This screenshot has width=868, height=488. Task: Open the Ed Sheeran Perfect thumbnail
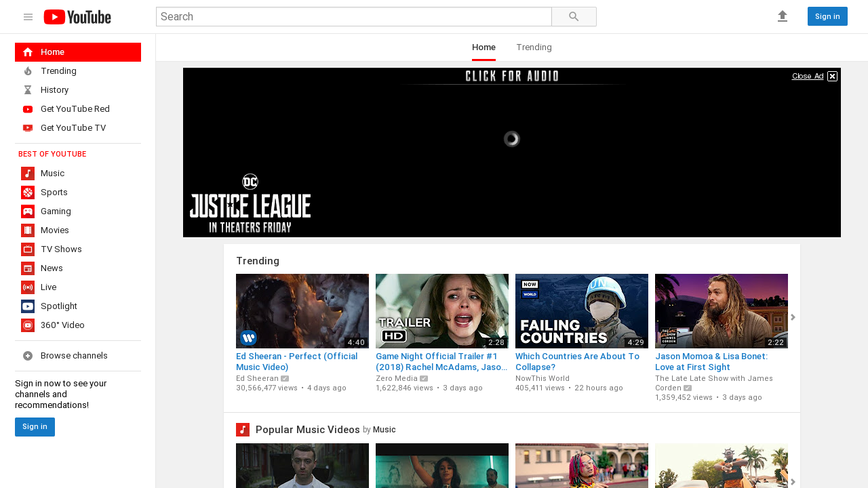click(x=302, y=311)
